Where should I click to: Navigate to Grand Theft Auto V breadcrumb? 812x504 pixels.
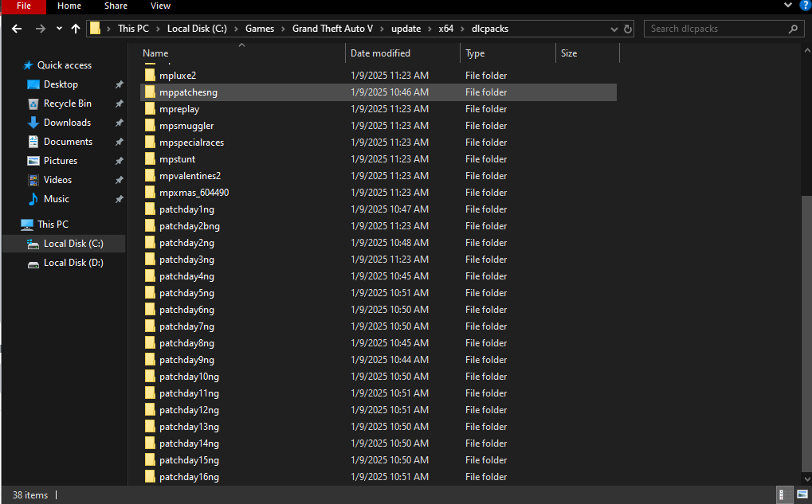(332, 29)
